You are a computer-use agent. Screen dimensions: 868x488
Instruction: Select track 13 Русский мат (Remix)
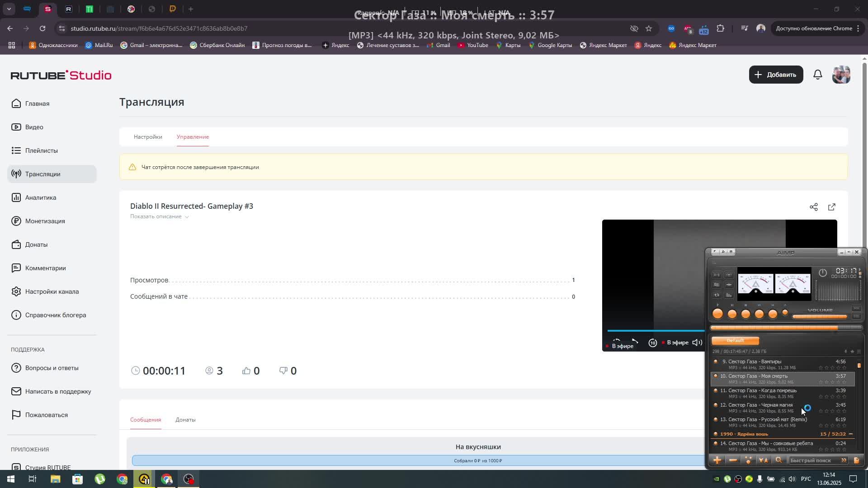[783, 422]
